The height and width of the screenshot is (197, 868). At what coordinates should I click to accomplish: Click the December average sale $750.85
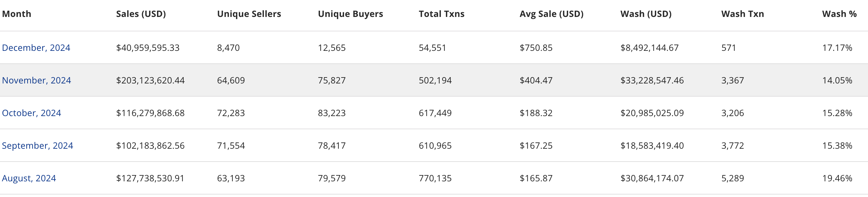pos(536,48)
